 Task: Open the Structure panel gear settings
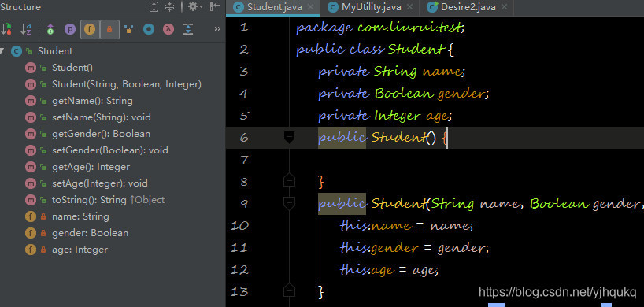coord(194,6)
